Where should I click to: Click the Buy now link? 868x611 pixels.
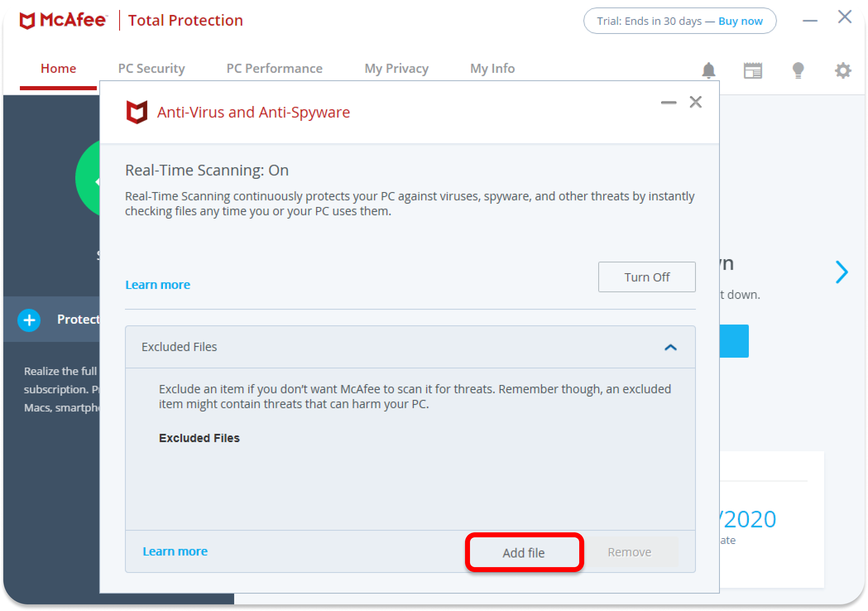741,21
